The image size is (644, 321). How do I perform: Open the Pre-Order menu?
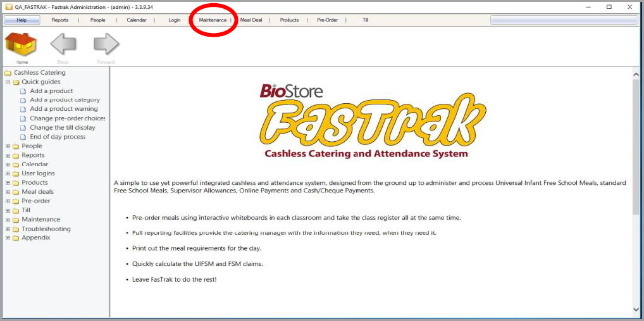pos(327,20)
